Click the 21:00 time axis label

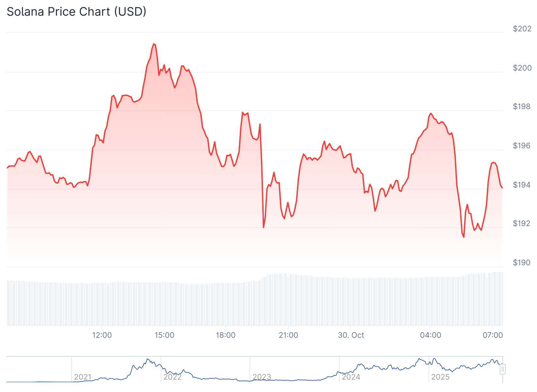click(x=288, y=335)
